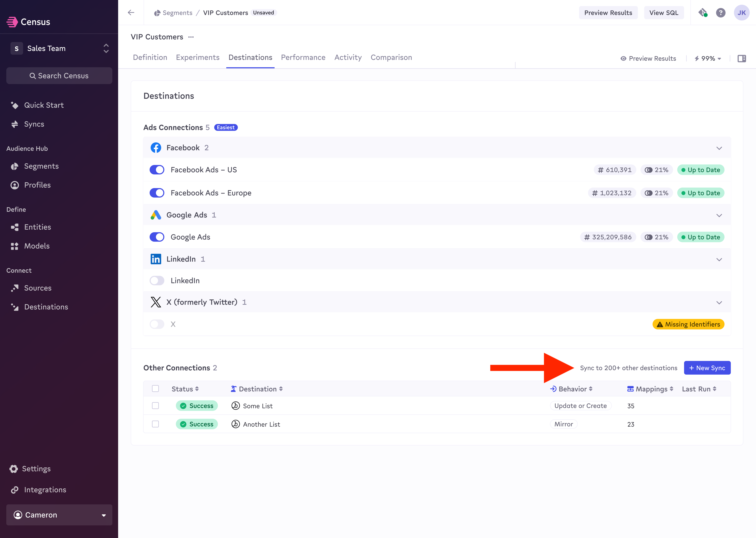Switch to the Performance tab
The width and height of the screenshot is (756, 538).
(303, 58)
